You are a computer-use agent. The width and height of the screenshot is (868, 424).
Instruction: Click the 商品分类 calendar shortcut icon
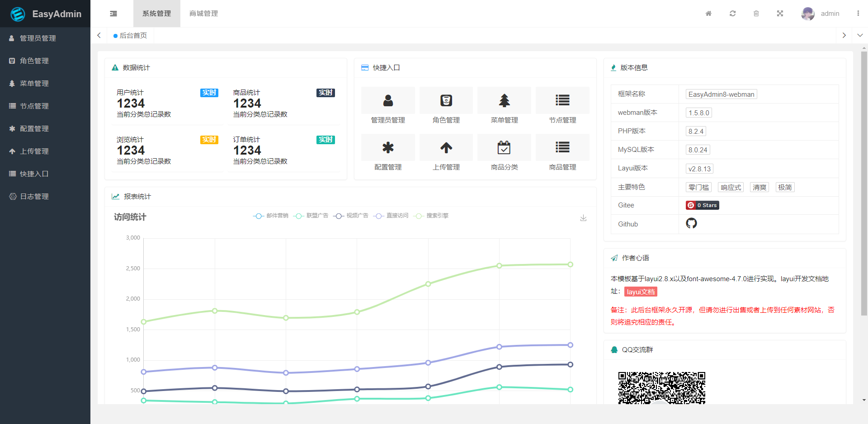point(504,147)
